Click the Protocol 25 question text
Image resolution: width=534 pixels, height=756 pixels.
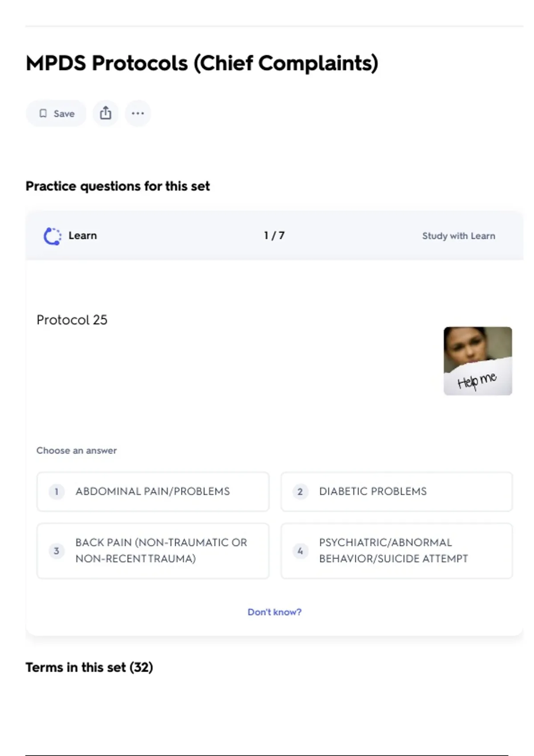[72, 320]
